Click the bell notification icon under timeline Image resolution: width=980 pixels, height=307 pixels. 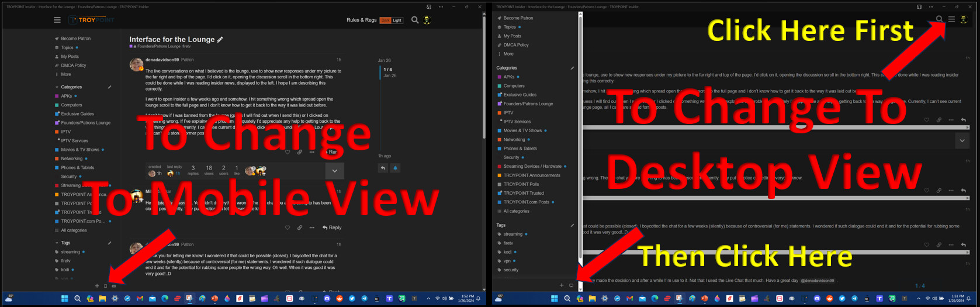395,168
